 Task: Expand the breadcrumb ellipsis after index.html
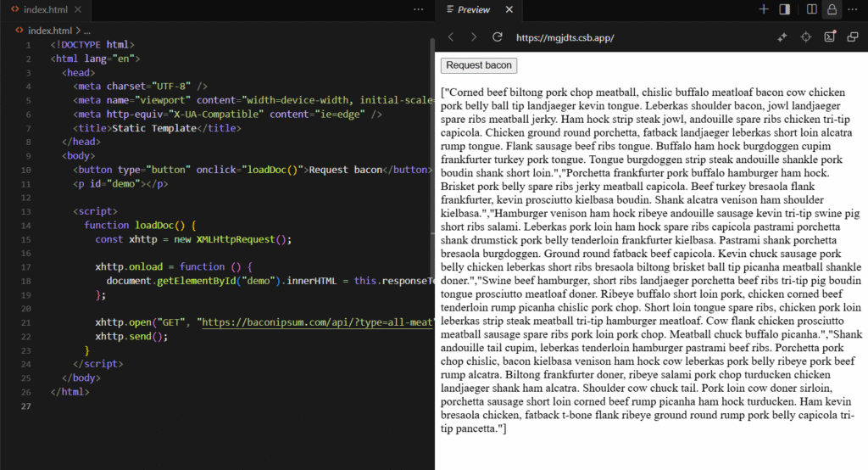87,31
